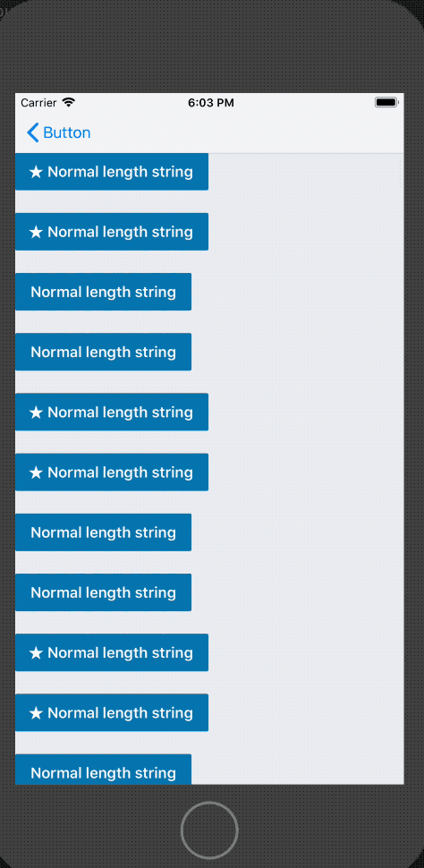Tap the 6:03 PM clock in status bar
Viewport: 424px width, 868px height.
[x=211, y=102]
